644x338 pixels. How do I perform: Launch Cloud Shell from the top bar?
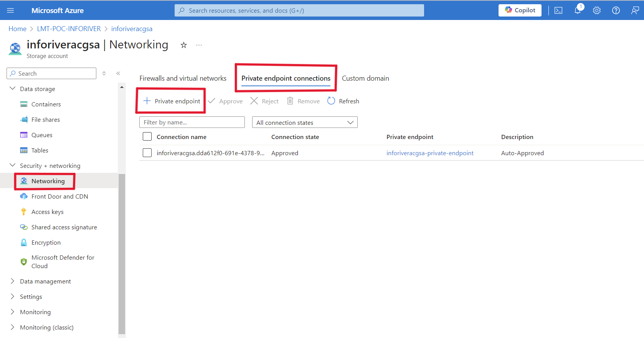click(558, 10)
